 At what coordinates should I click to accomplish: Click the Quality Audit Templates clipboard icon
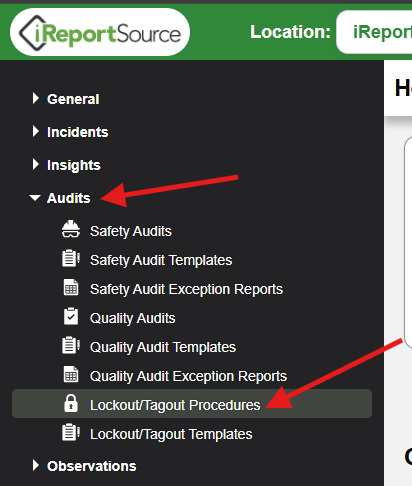coord(71,345)
